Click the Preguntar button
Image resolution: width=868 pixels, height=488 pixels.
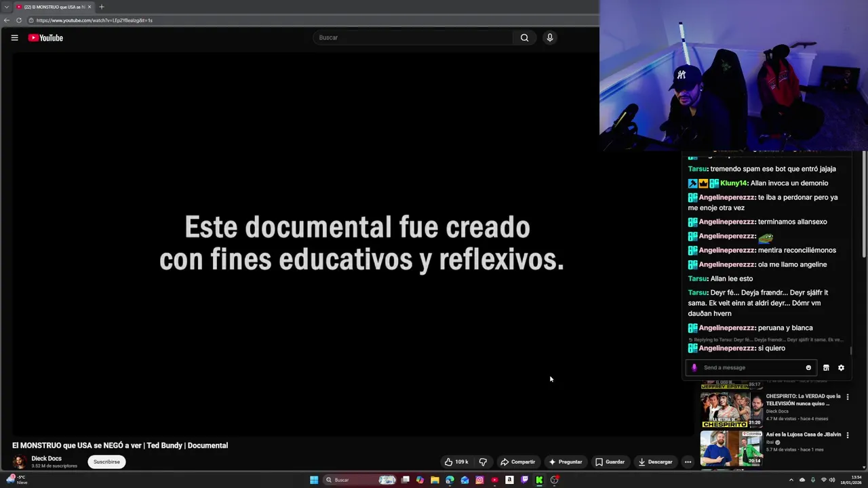click(566, 462)
